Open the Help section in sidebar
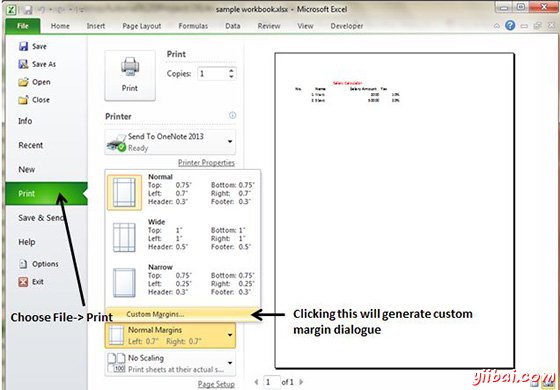Image resolution: width=560 pixels, height=390 pixels. click(27, 242)
